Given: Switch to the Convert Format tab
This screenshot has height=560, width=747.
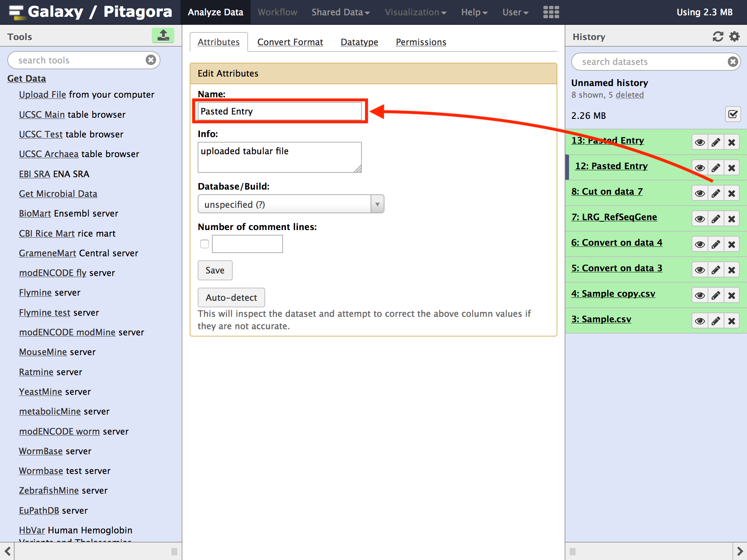Looking at the screenshot, I should 290,42.
